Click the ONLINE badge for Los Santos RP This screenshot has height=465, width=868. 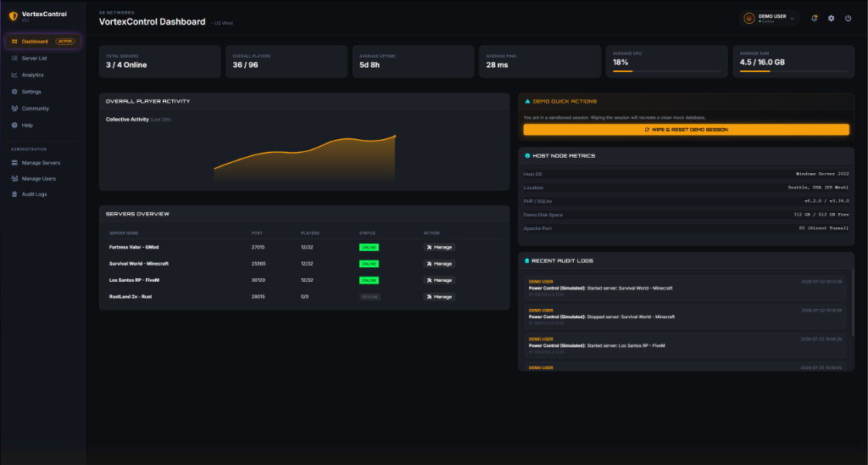369,280
